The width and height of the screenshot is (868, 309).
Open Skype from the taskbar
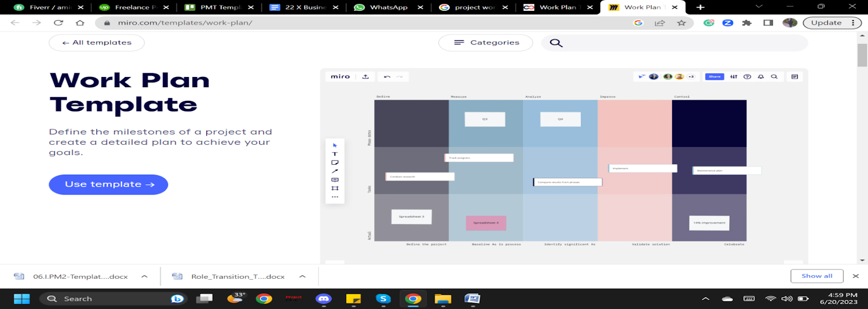pos(383,299)
